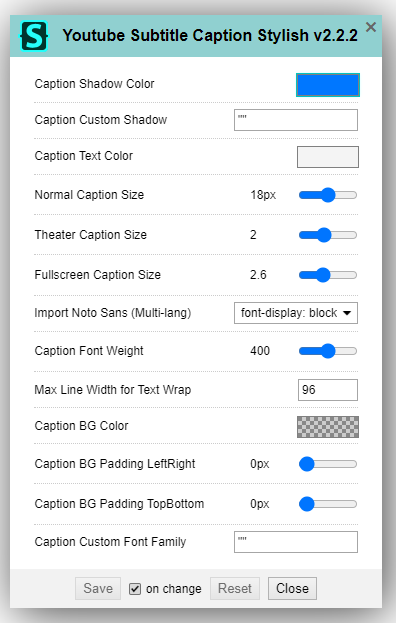Click the Caption BG Padding TopBottom slider handle
396x623 pixels.
click(307, 504)
